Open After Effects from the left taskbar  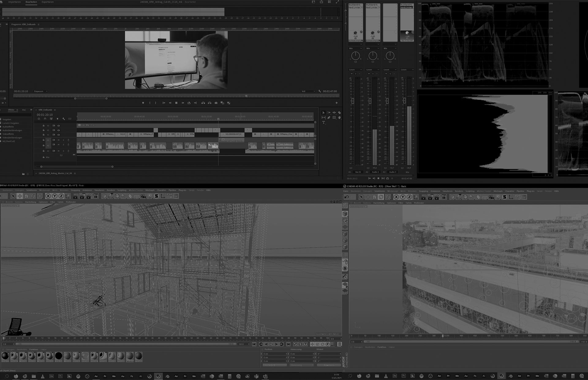tap(96, 376)
